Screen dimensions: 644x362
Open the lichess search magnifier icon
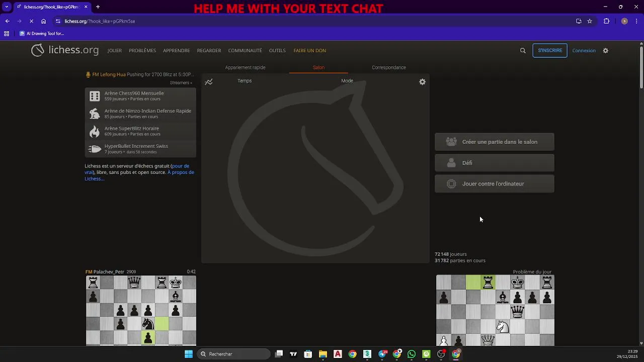[x=523, y=51]
